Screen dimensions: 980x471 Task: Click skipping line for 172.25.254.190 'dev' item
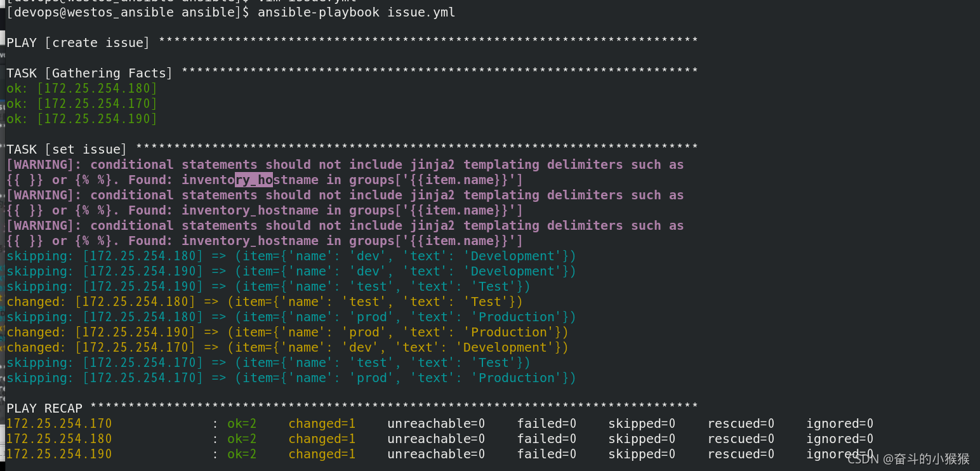(x=291, y=272)
